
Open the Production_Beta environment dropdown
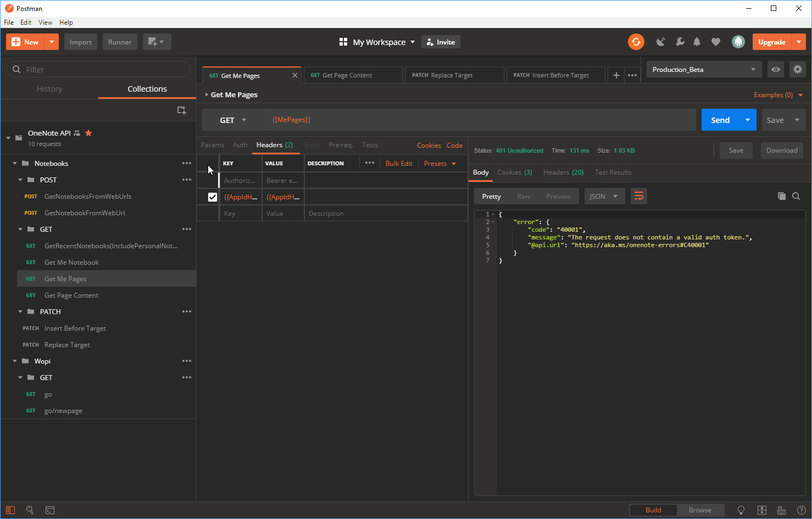click(x=703, y=69)
